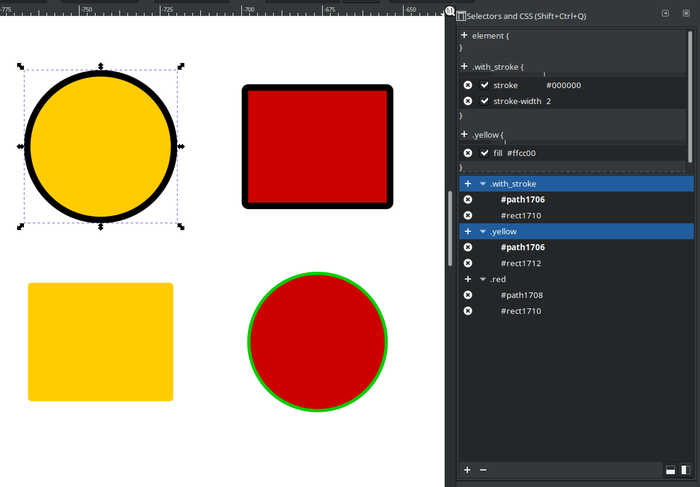Collapse the .red selector group
This screenshot has width=700, height=487.
[483, 279]
